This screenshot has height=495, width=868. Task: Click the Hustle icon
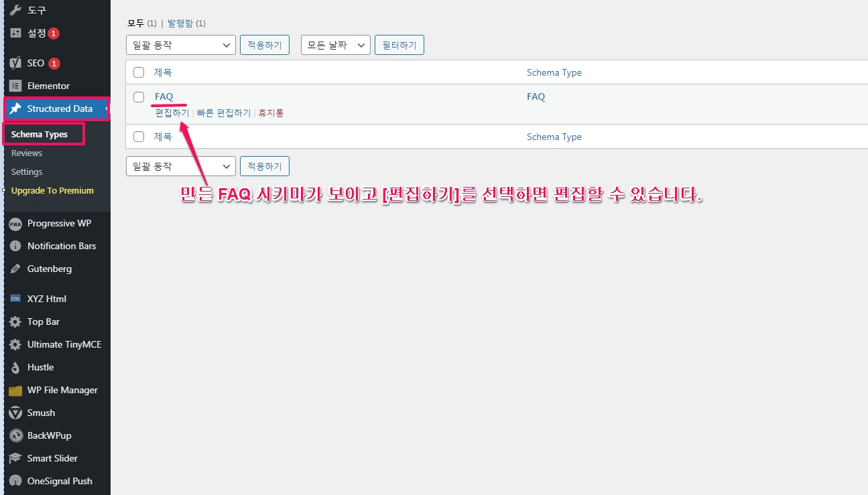15,368
